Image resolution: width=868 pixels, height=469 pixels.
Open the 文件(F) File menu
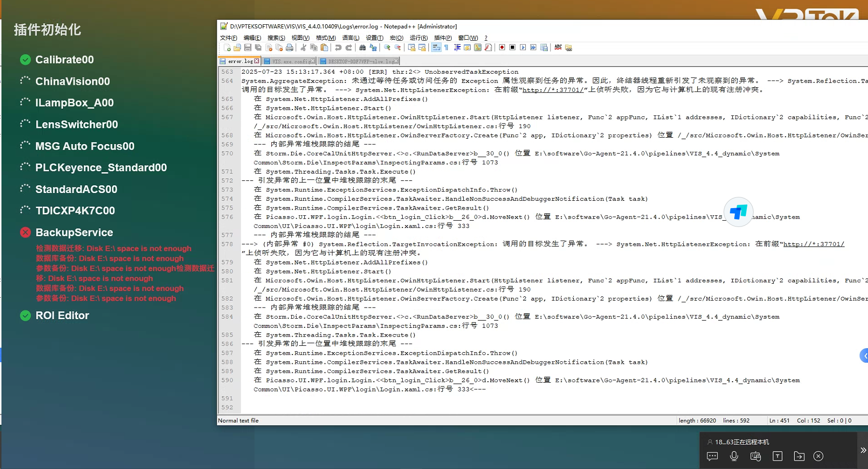point(228,38)
